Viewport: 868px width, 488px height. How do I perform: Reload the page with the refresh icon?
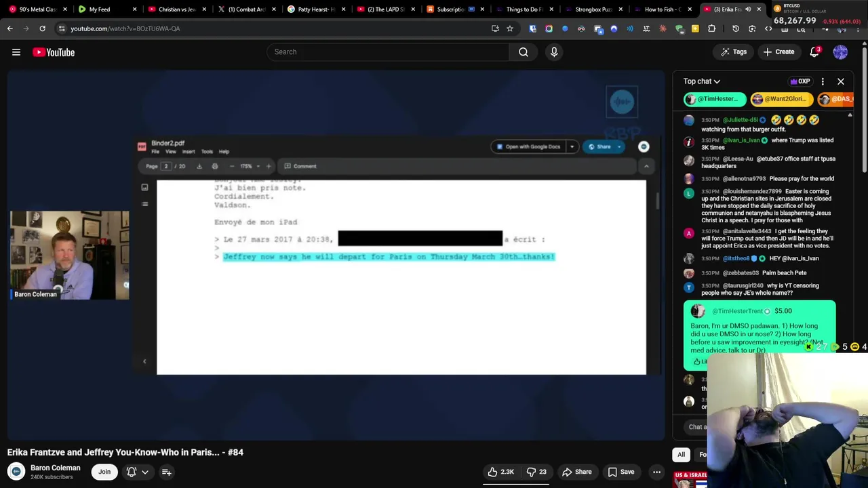[42, 28]
